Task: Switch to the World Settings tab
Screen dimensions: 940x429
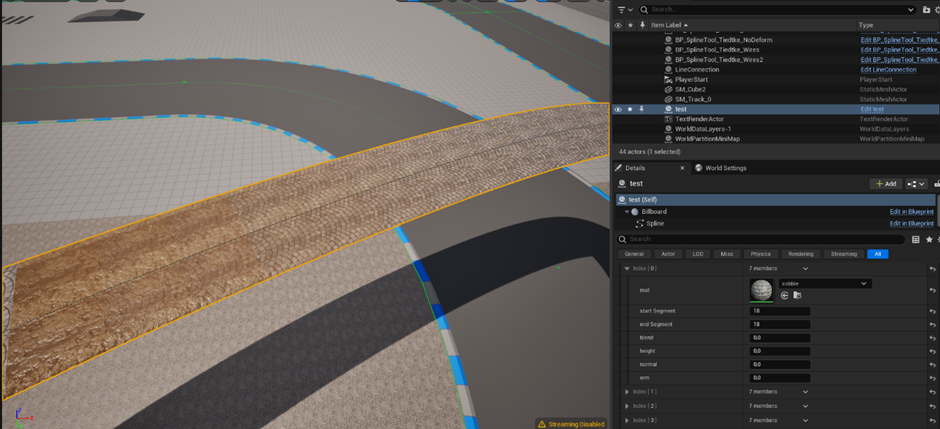Action: (x=721, y=168)
